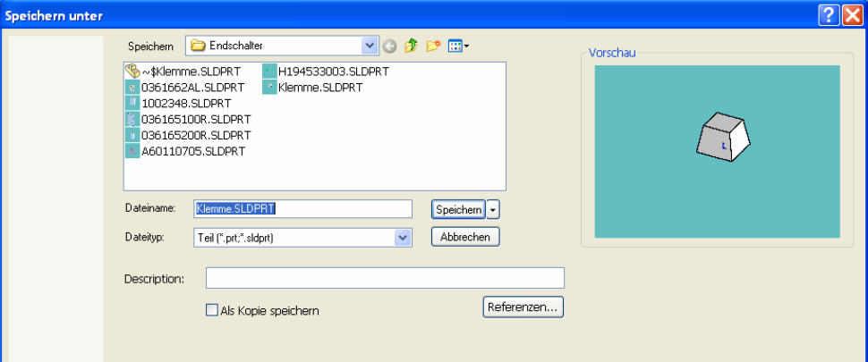Click the Abbrechen button
This screenshot has height=362, width=868.
(x=465, y=237)
